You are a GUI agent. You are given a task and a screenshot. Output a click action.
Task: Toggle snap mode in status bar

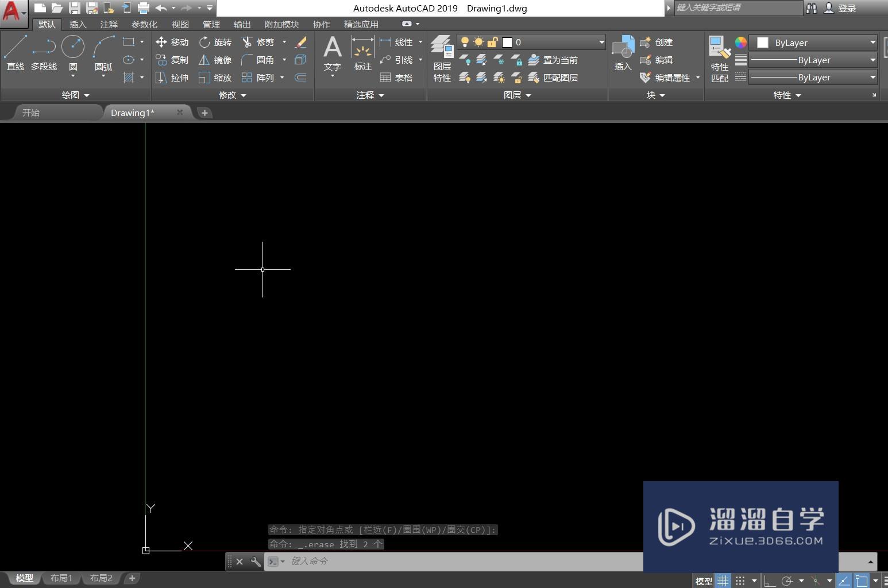pyautogui.click(x=740, y=581)
